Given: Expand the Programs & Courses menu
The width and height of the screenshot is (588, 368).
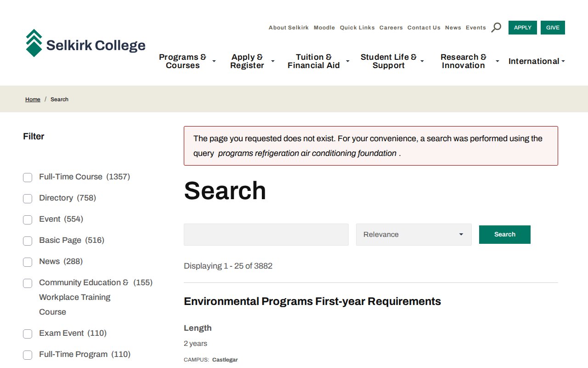Looking at the screenshot, I should click(187, 61).
